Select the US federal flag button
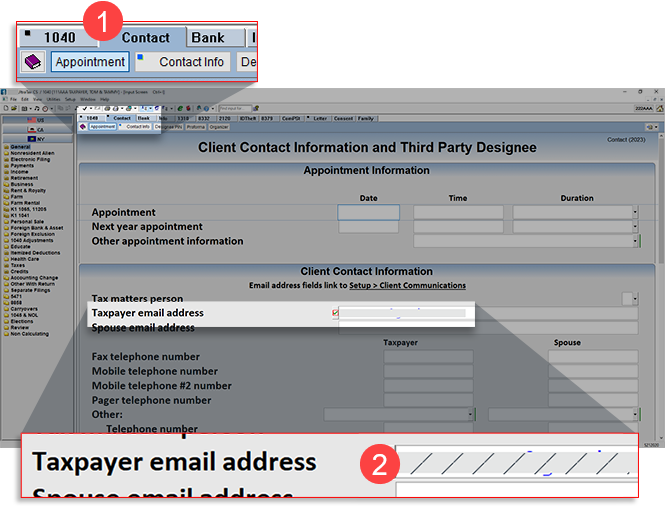The width and height of the screenshot is (665, 512). (37, 120)
